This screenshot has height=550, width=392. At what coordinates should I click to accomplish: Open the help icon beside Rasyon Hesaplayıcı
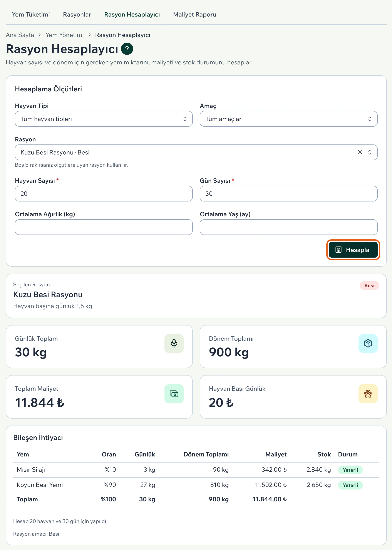click(x=127, y=49)
